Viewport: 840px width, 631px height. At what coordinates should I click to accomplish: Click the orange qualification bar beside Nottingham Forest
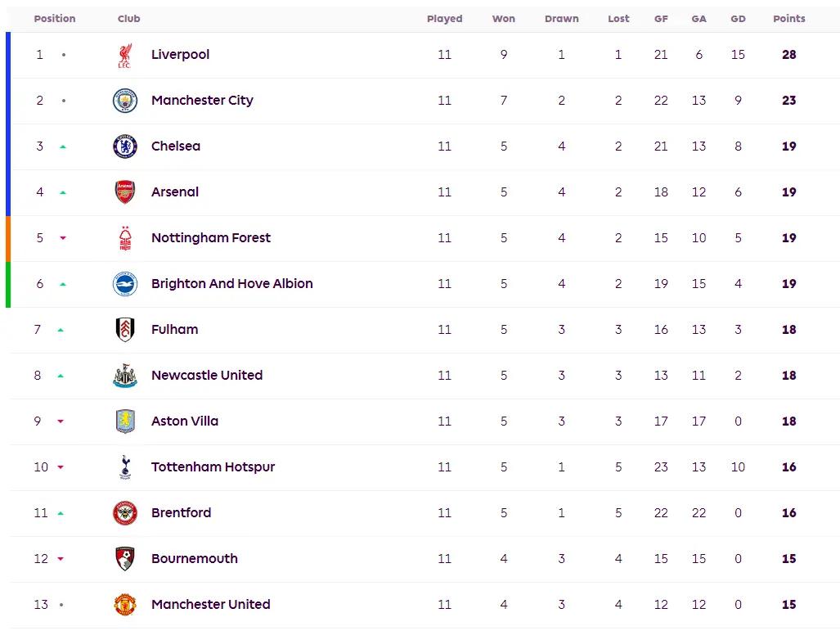(8, 238)
